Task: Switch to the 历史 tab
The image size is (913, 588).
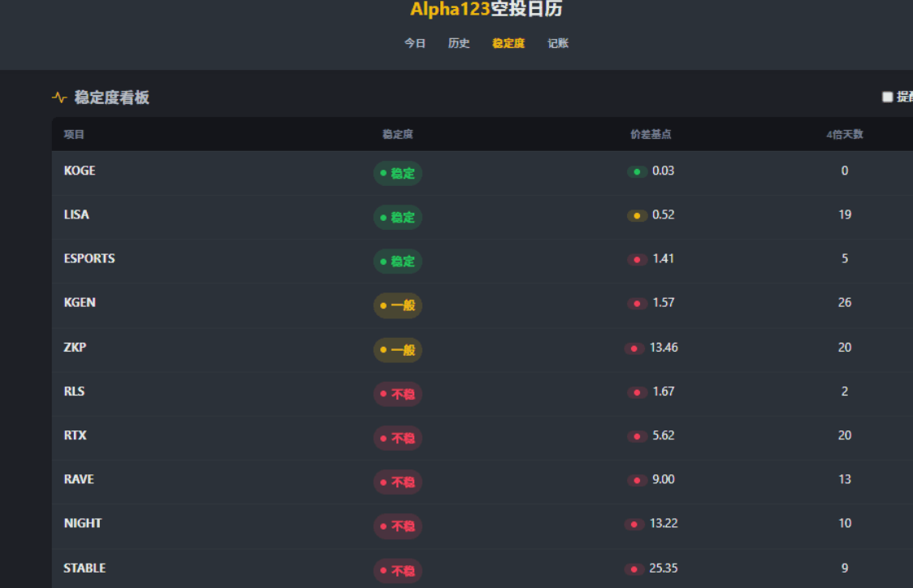Action: click(x=459, y=44)
